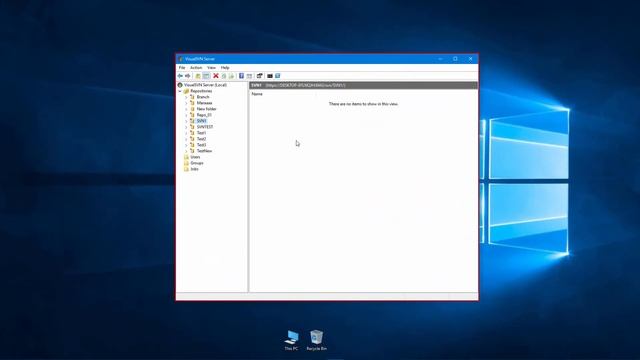The image size is (640, 360).
Task: Expand the TestNew repository node
Action: coord(186,151)
